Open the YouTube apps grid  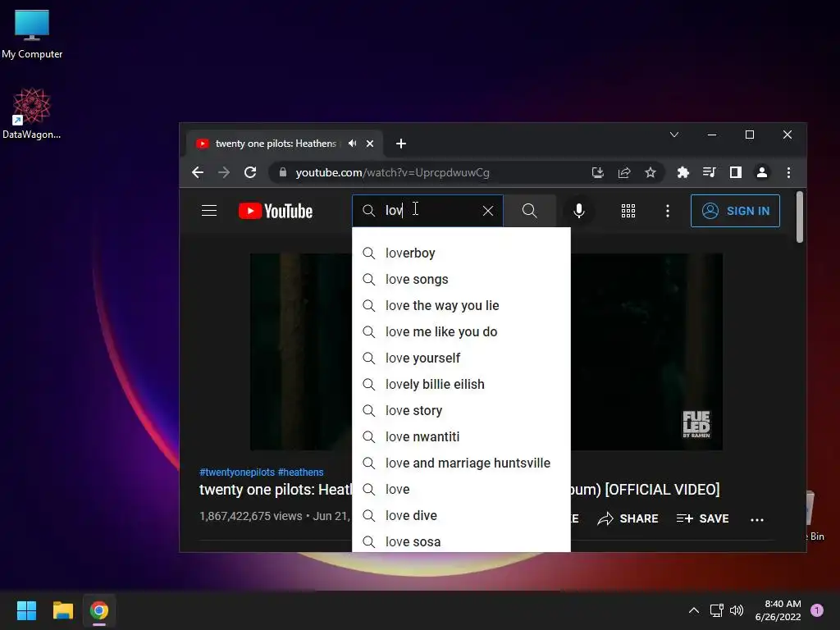click(628, 211)
